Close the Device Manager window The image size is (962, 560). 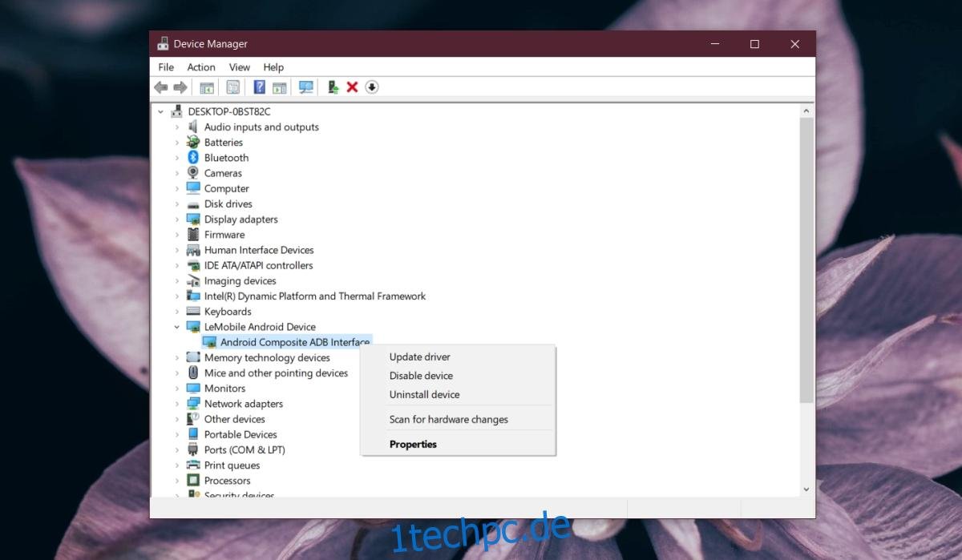pyautogui.click(x=795, y=44)
